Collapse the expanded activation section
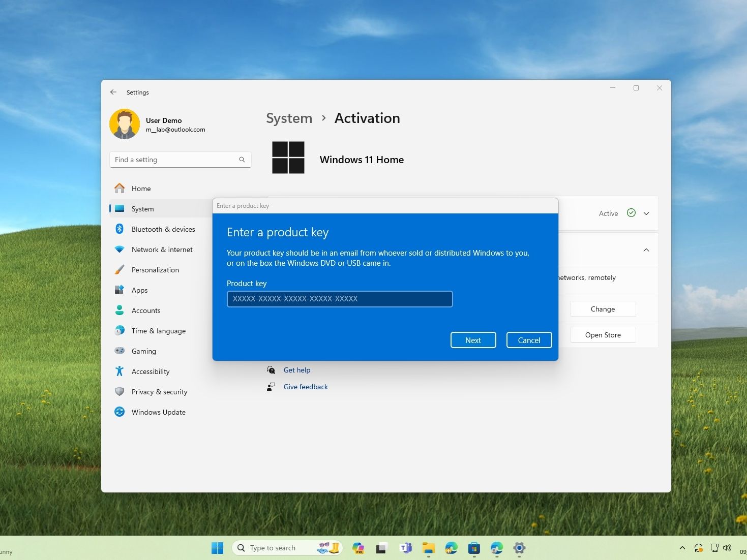Image resolution: width=747 pixels, height=560 pixels. (646, 250)
